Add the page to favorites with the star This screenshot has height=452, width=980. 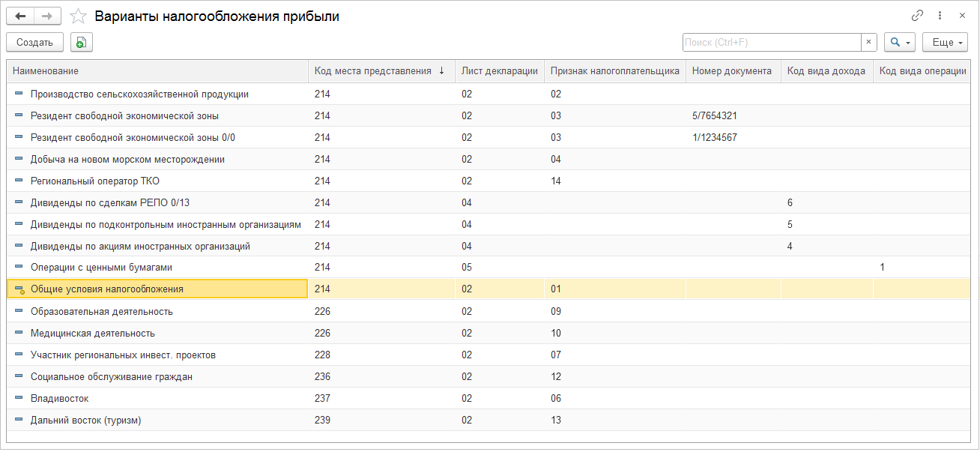tap(77, 16)
